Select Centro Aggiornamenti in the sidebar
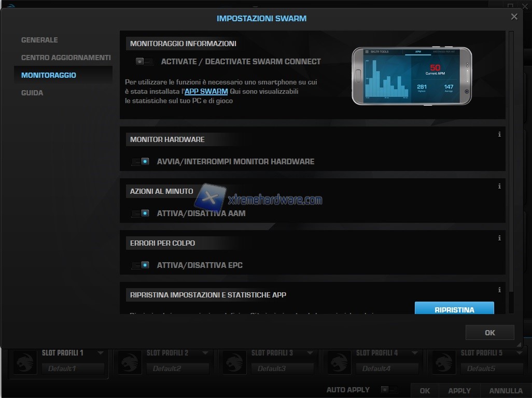Image resolution: width=532 pixels, height=398 pixels. (66, 58)
